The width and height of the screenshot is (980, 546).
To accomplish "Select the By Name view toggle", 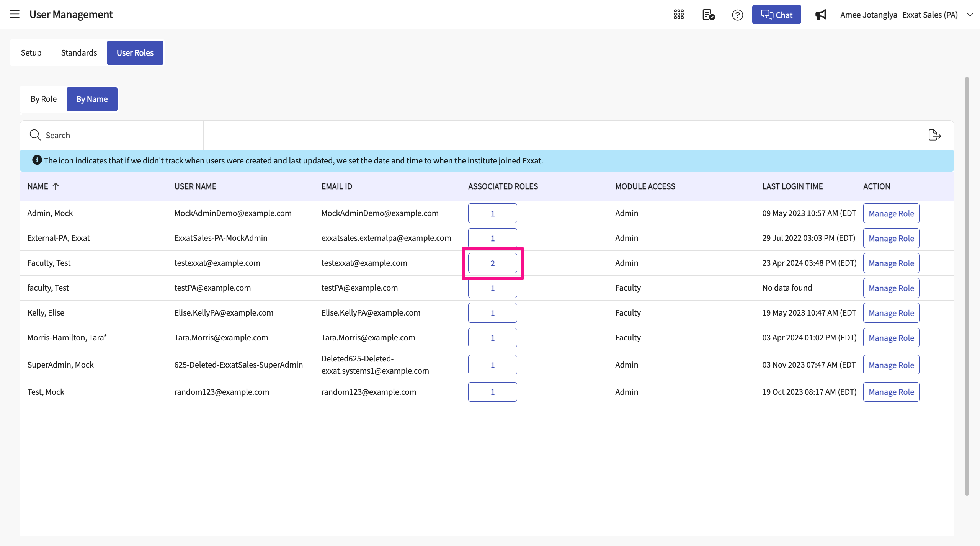I will 92,99.
